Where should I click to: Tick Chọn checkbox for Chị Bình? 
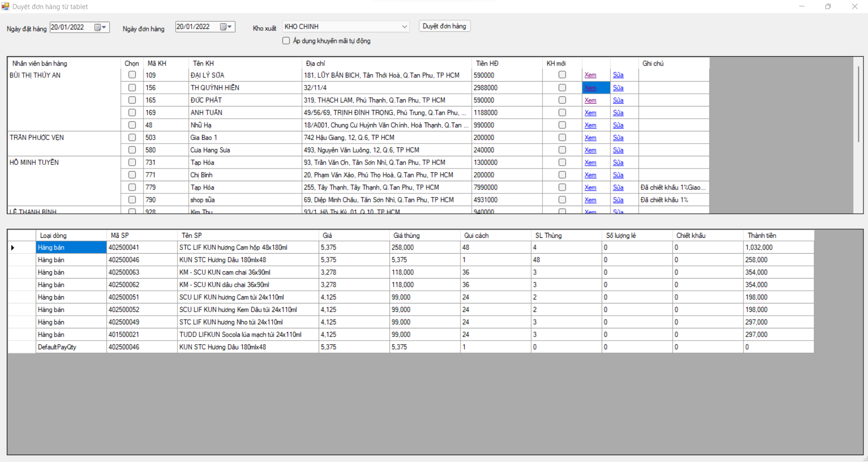point(132,175)
